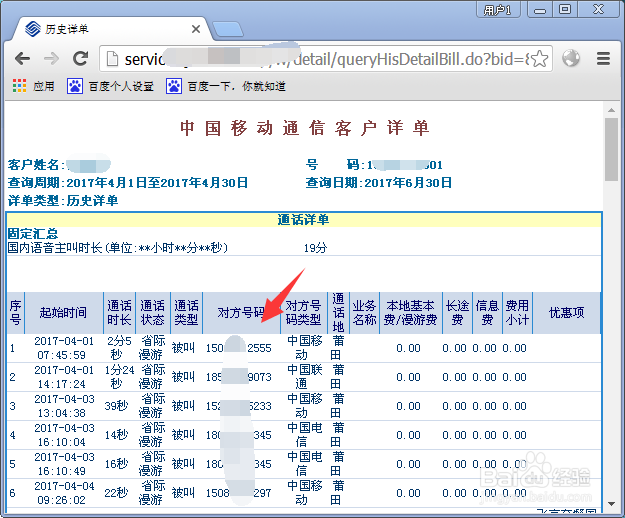Viewport: 625px width, 518px height.
Task: Click the 用户1 profile button
Action: pos(498,9)
